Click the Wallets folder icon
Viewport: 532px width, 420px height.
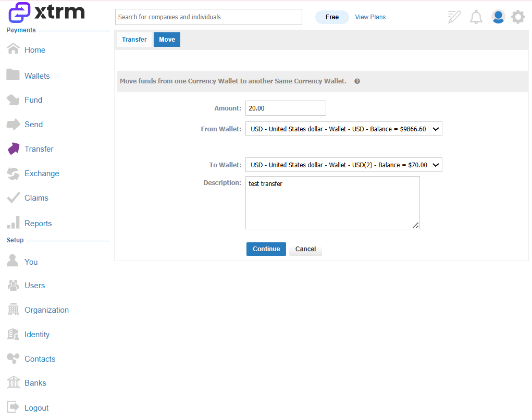pos(13,75)
